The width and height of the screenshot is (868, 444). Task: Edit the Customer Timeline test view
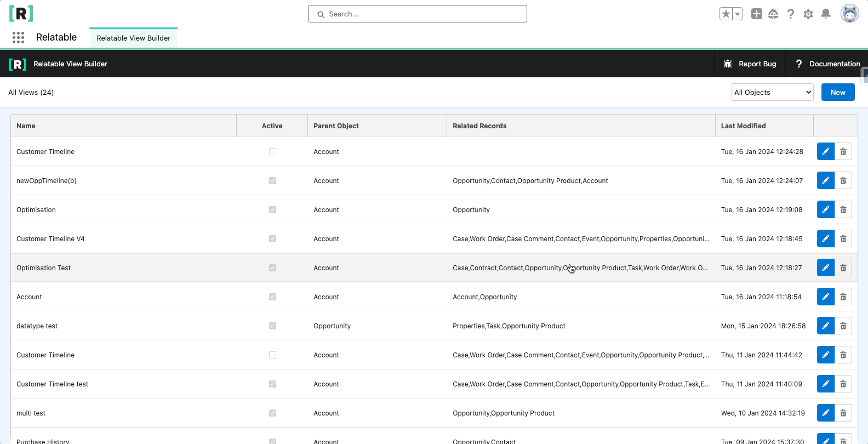tap(826, 384)
